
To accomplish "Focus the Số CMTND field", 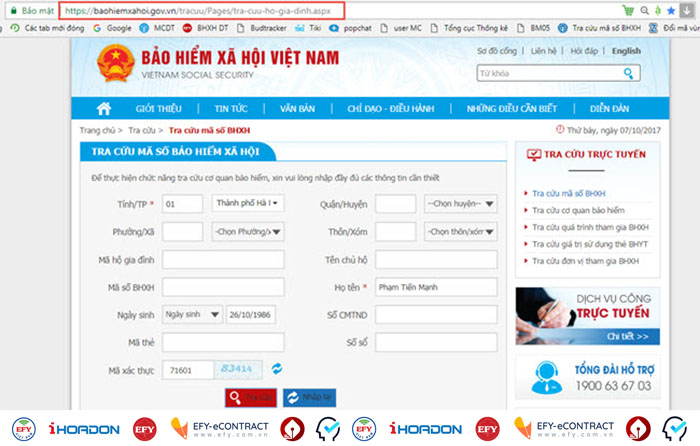I will pos(436,315).
